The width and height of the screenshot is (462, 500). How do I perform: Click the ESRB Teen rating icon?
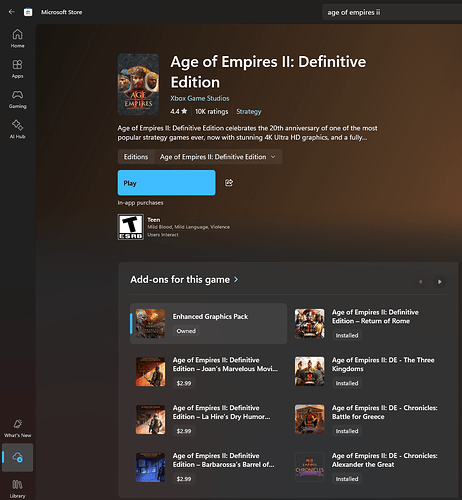point(131,227)
